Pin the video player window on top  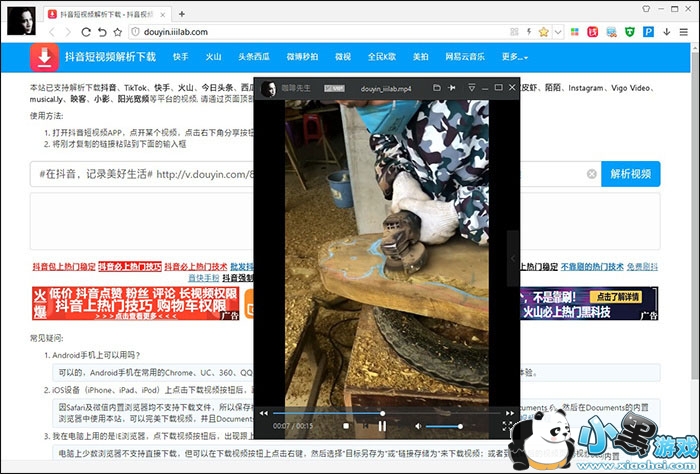click(452, 88)
